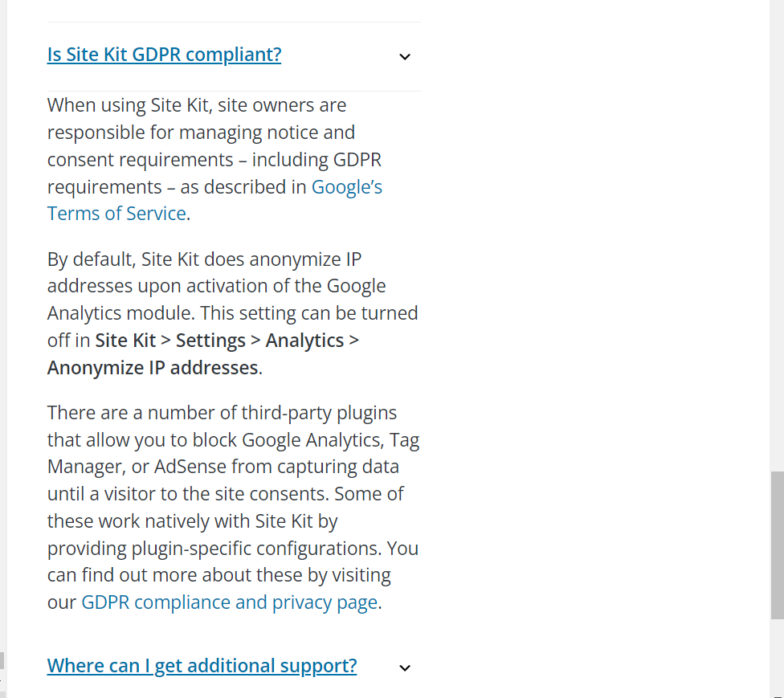Click the downward arrow icon near the support heading
Image resolution: width=784 pixels, height=698 pixels.
[405, 667]
